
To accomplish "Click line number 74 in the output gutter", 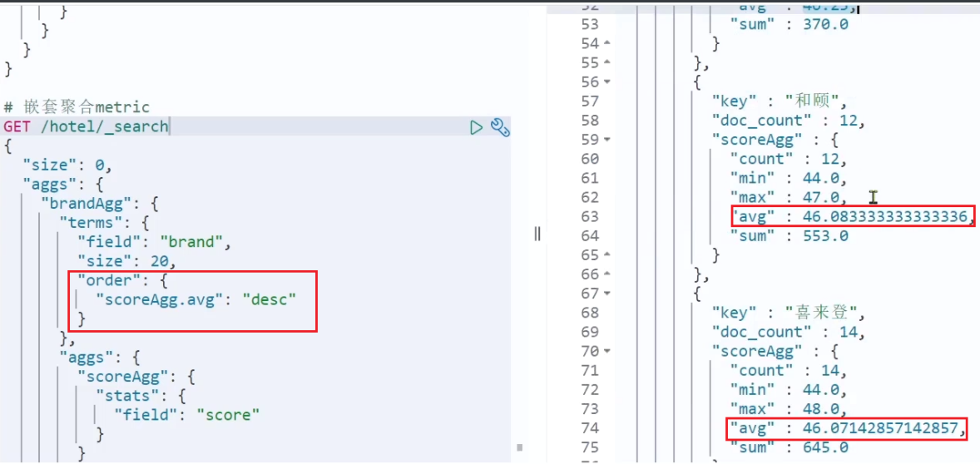I will (x=590, y=428).
